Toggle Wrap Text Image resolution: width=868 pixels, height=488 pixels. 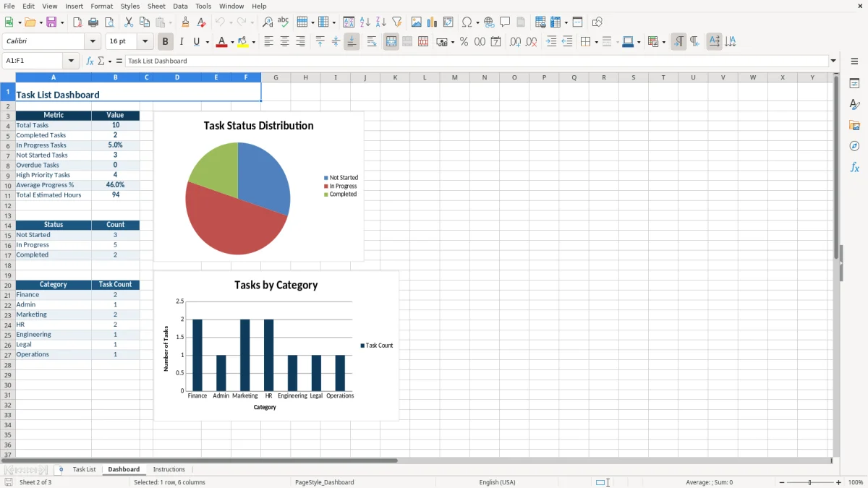click(x=372, y=42)
